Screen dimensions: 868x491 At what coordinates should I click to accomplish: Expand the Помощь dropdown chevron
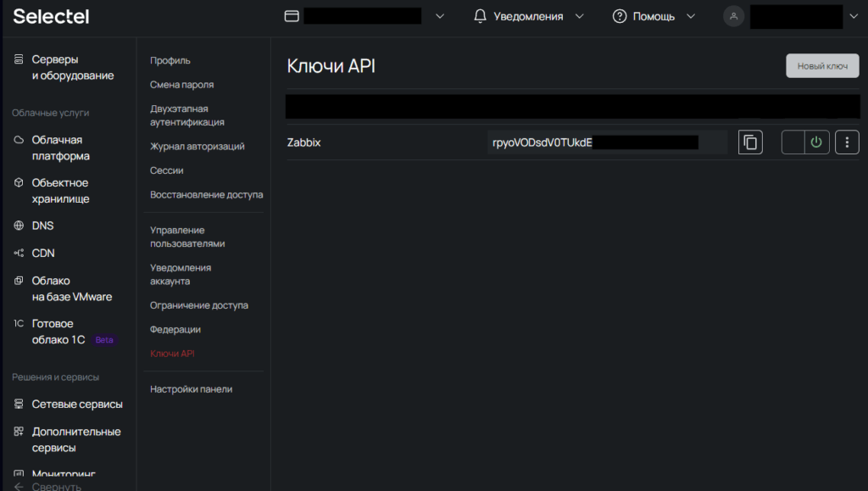coord(690,17)
